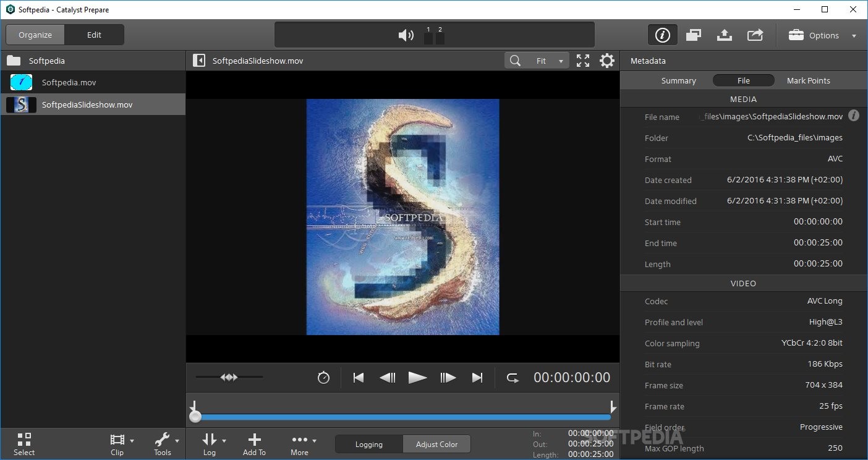
Task: Open the Log dropdown
Action: [213, 444]
